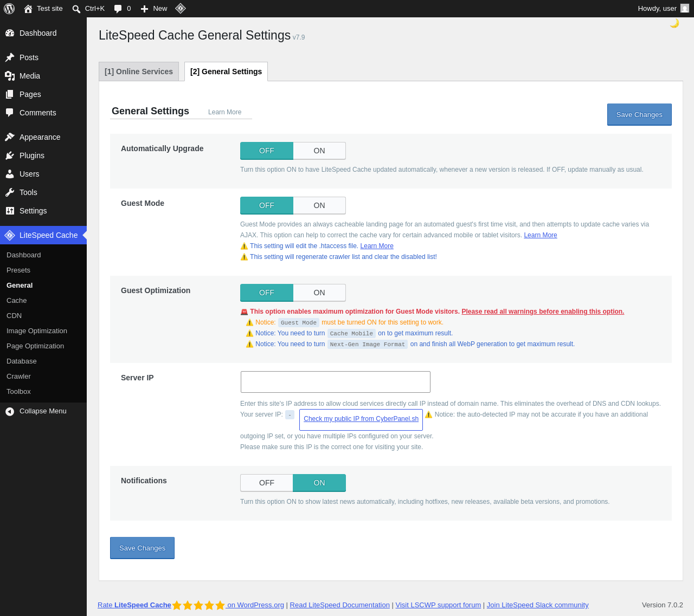Turn Automatically Upgrade OFF
694x616 pixels.
(x=267, y=151)
